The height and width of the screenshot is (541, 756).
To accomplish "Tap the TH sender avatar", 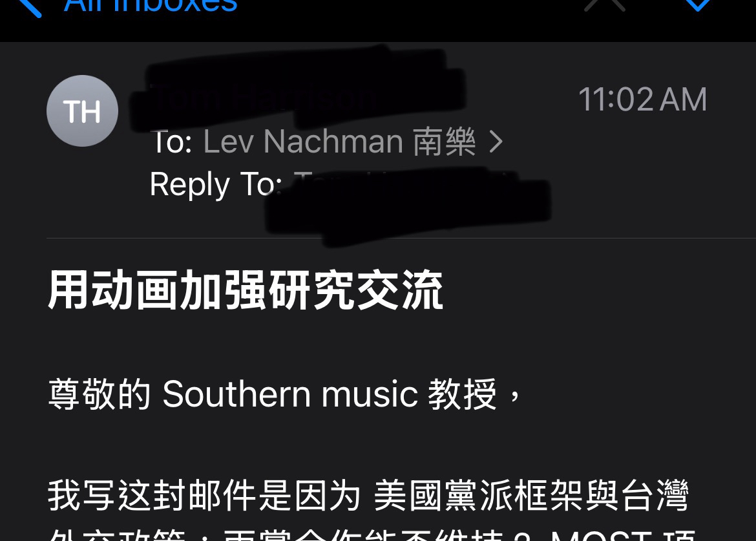I will point(83,111).
